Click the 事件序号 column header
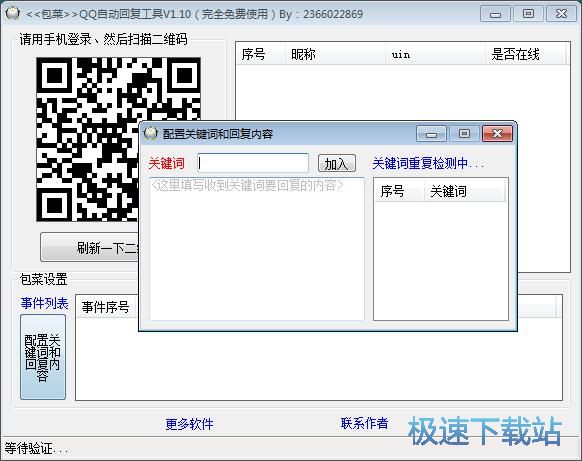 107,307
